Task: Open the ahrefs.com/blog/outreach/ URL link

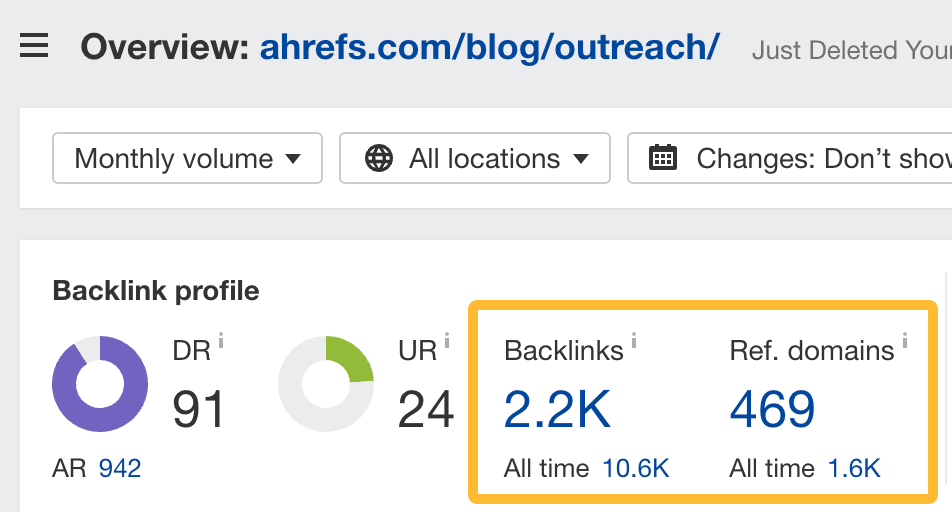Action: pyautogui.click(x=489, y=47)
